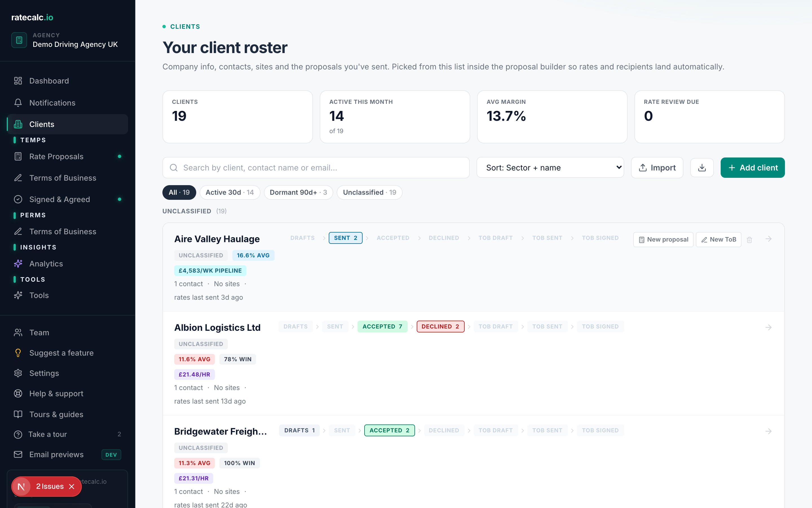The height and width of the screenshot is (508, 812).
Task: Click New proposal for Aire Valley Haulage
Action: 663,240
